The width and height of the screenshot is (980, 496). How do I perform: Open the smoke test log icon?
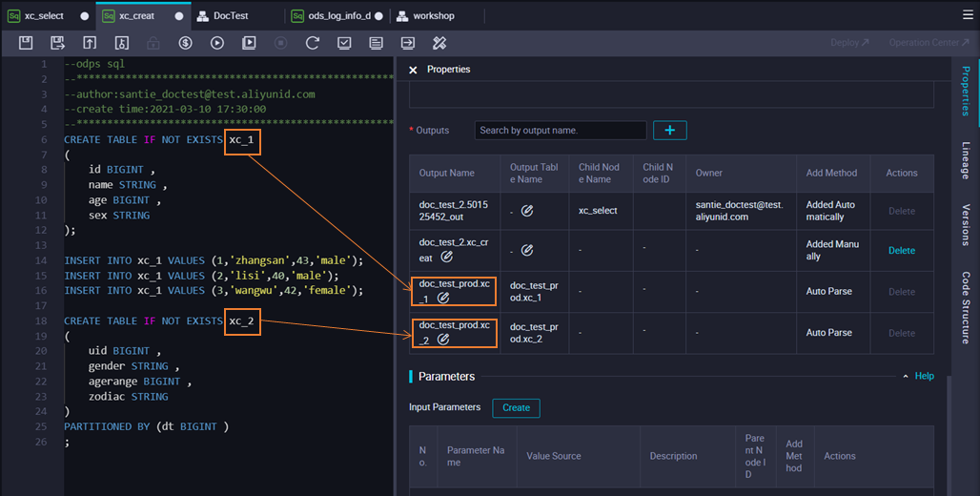click(377, 43)
